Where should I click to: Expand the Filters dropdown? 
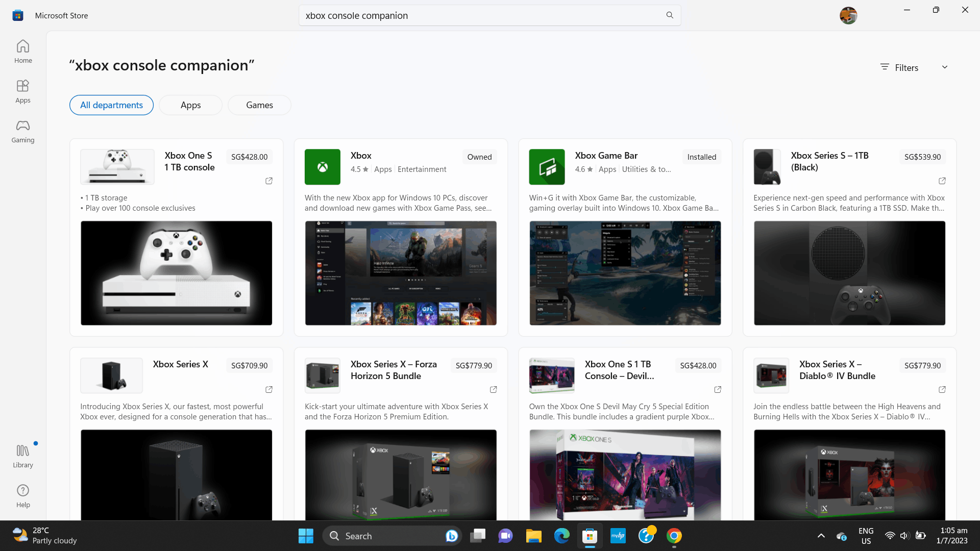915,67
